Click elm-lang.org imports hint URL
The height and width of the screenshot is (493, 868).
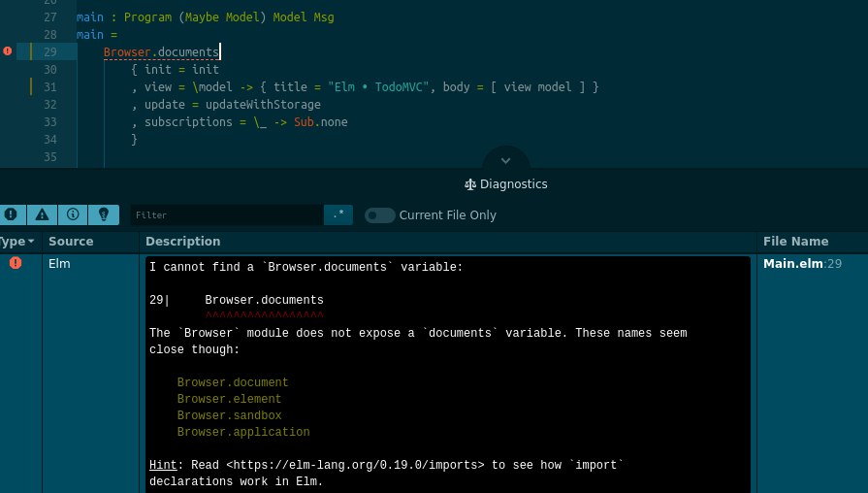pos(355,465)
